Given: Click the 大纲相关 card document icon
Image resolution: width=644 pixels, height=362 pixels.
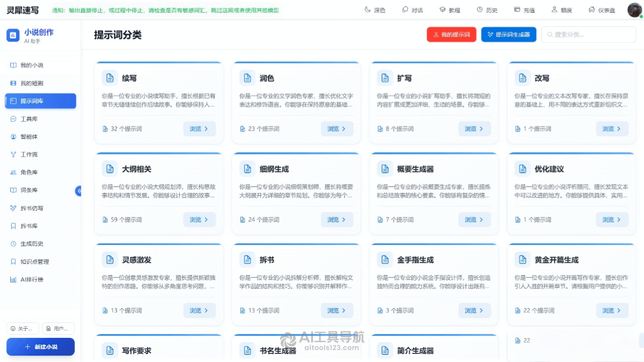Looking at the screenshot, I should coord(109,169).
